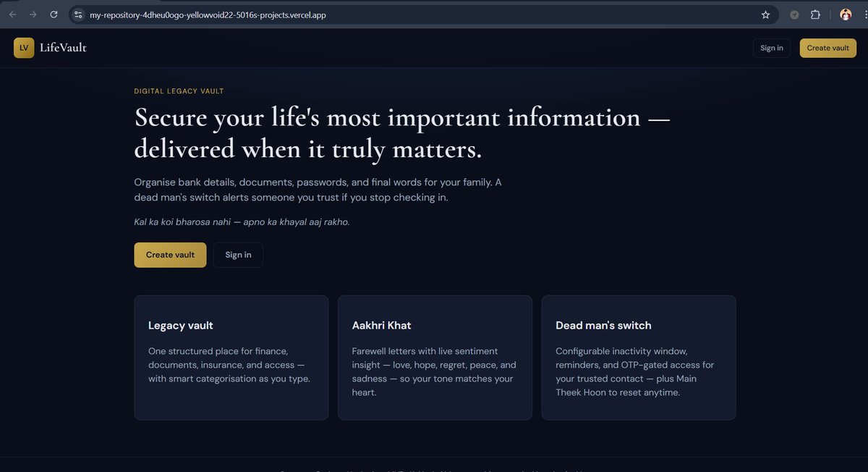Click the "Organise bank details, documents" paragraph
The image size is (868, 472).
coord(318,190)
